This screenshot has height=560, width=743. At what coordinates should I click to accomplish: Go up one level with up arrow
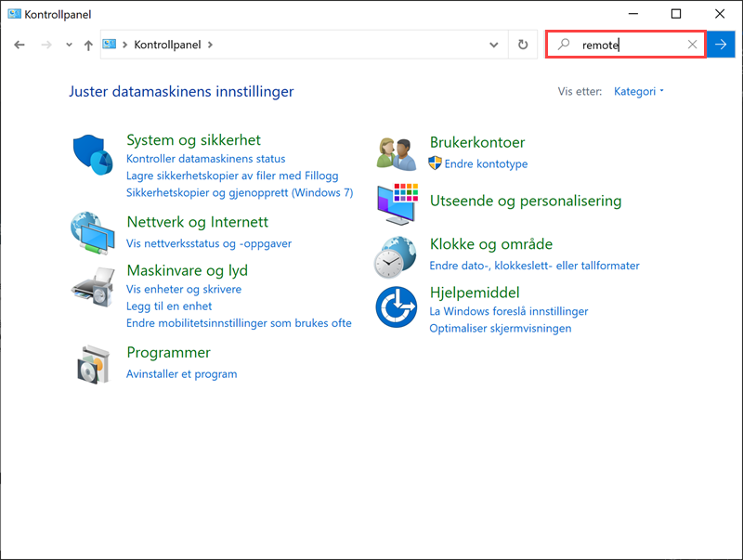tap(88, 45)
